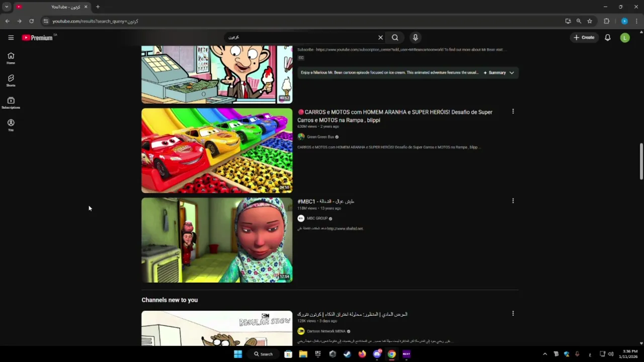
Task: Click the MBC GROUP channel avatar
Action: point(301,218)
